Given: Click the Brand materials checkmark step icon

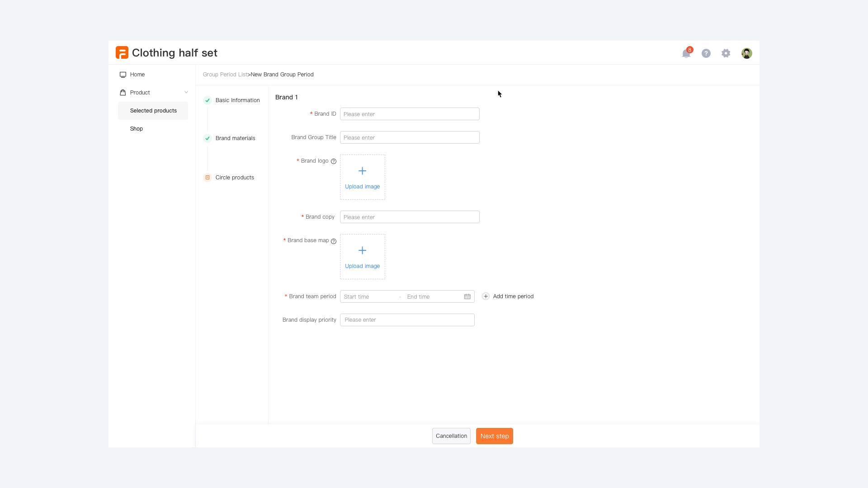Looking at the screenshot, I should [x=208, y=138].
